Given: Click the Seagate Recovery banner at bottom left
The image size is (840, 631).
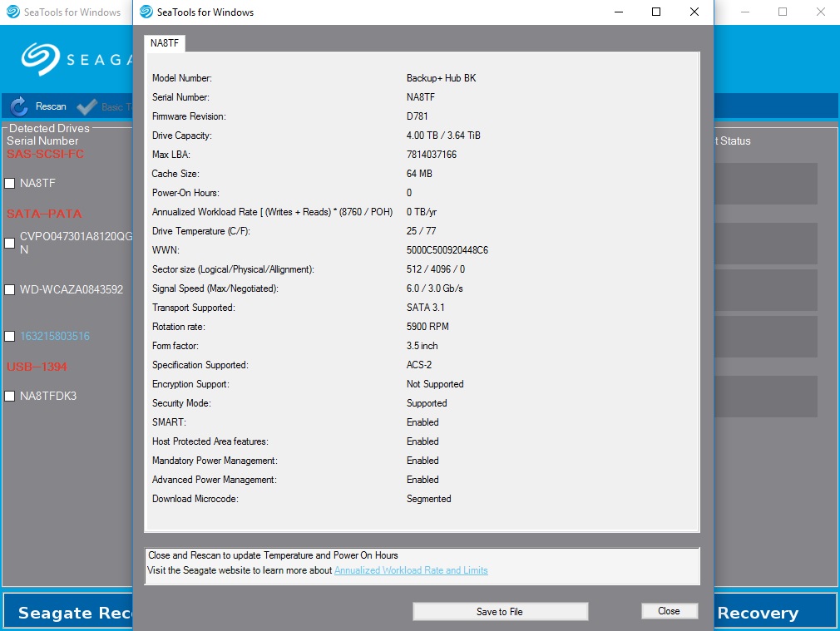Looking at the screenshot, I should click(68, 612).
